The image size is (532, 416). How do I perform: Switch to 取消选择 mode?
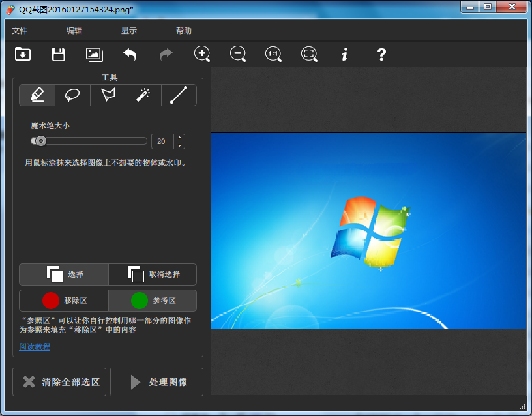click(x=153, y=274)
